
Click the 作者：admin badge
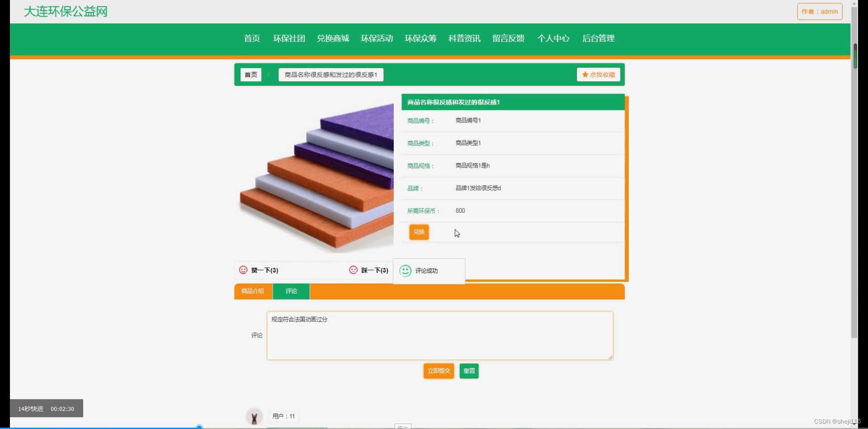coord(819,11)
